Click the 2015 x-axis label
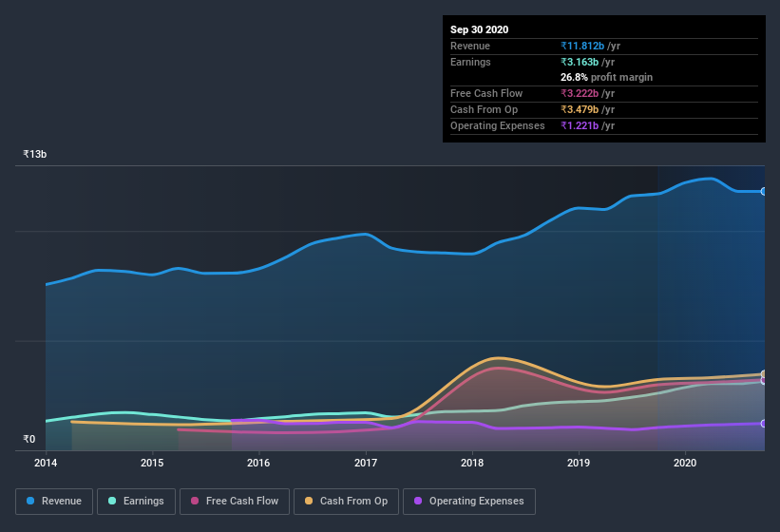 (x=152, y=463)
